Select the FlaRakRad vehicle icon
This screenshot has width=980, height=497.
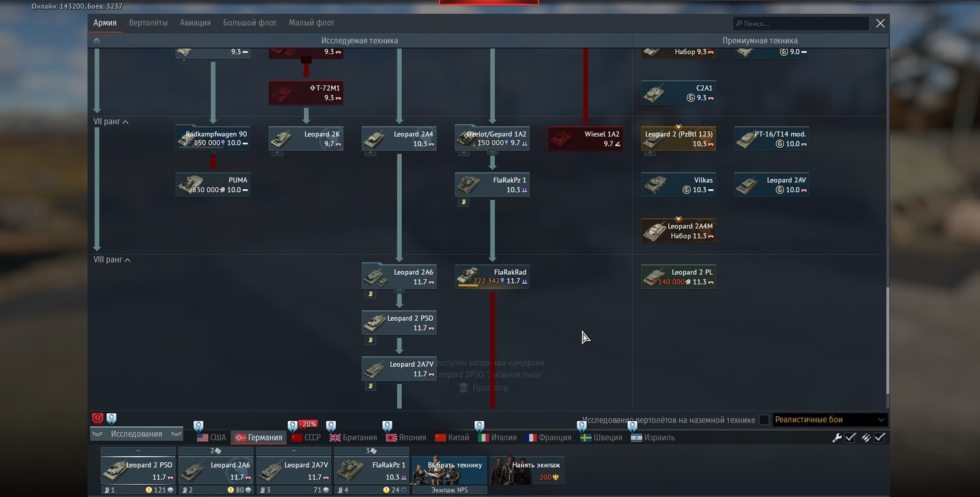coord(492,277)
